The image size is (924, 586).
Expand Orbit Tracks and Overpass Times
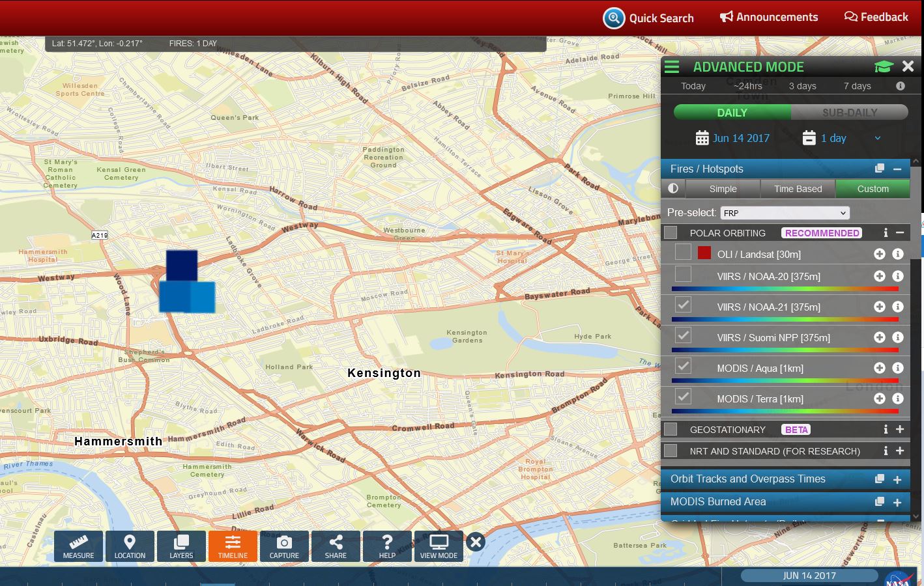897,479
